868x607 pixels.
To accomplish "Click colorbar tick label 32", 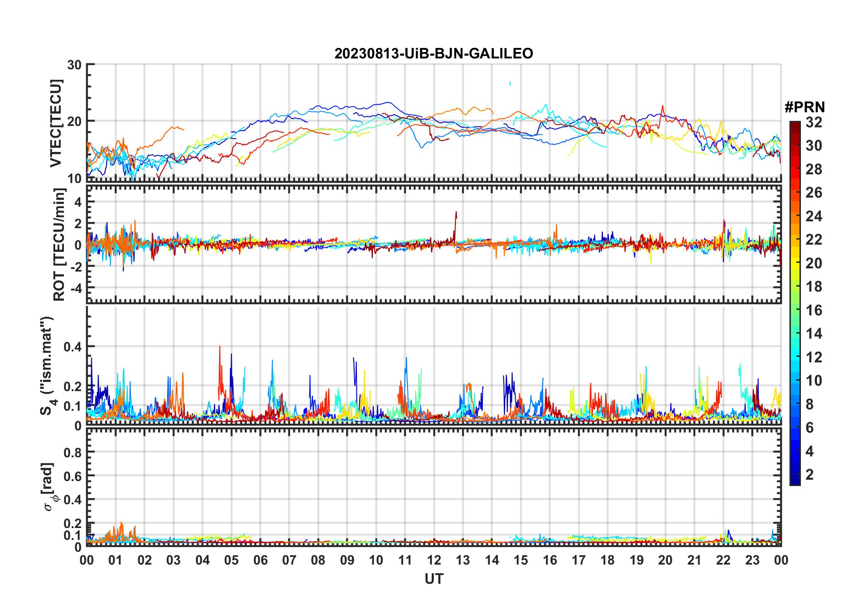I will pos(814,122).
